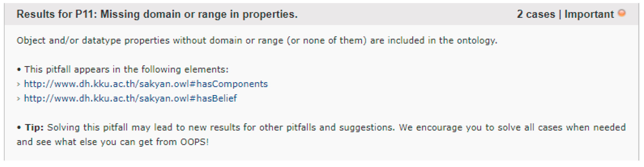This screenshot has height=167, width=644.
Task: Click arrow marker before hasComponents URL
Action: pyautogui.click(x=18, y=84)
